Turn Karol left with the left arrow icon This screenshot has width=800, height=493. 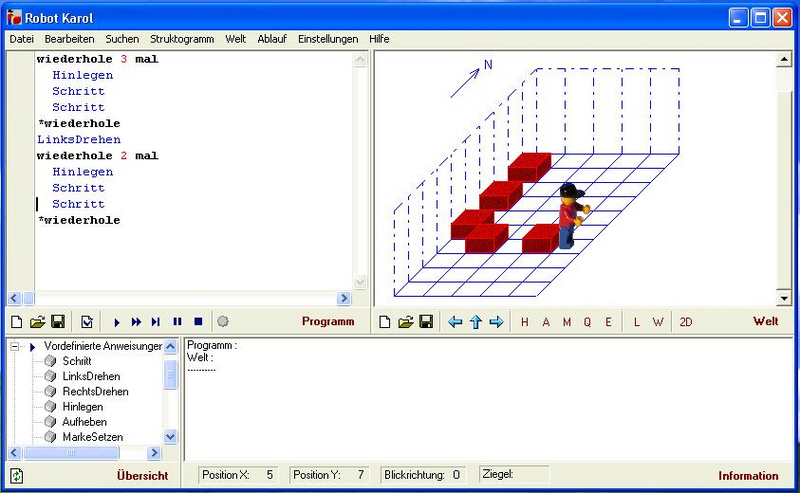pos(455,322)
